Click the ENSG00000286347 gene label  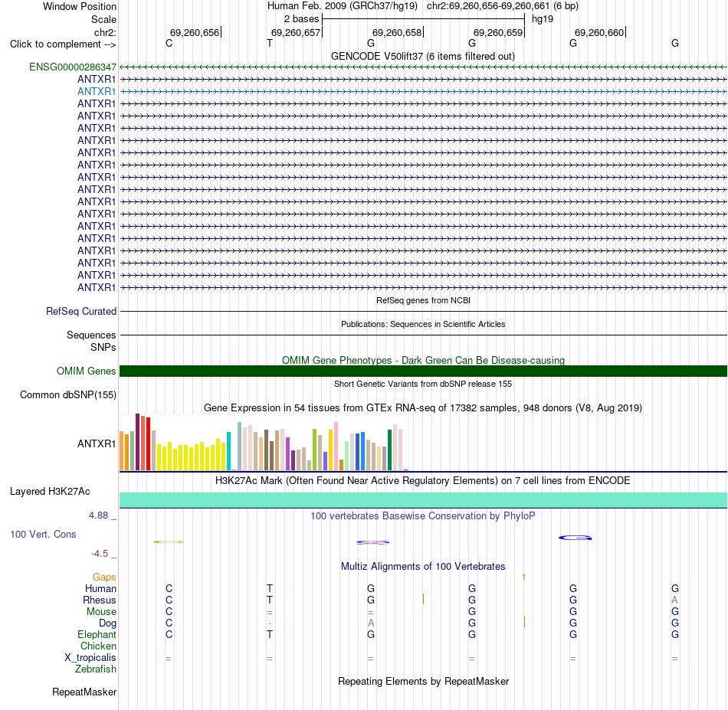(x=73, y=67)
